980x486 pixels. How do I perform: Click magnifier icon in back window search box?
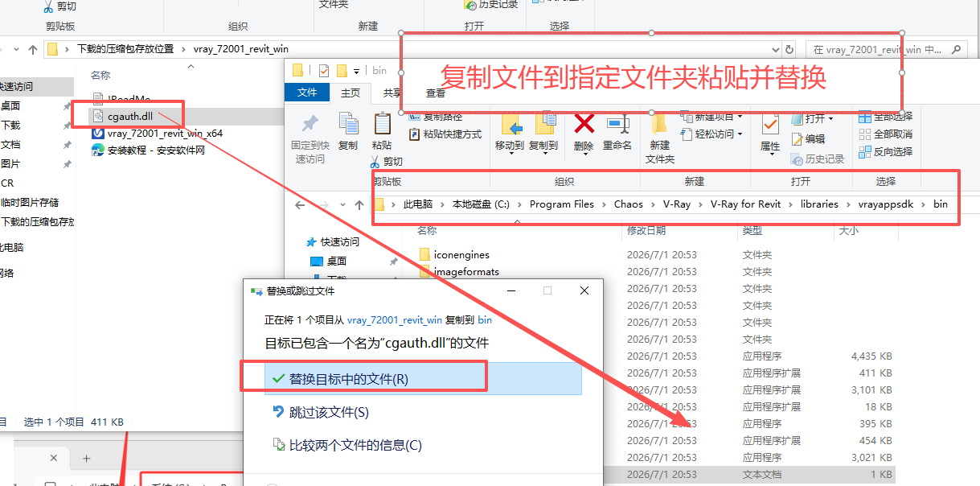(956, 50)
